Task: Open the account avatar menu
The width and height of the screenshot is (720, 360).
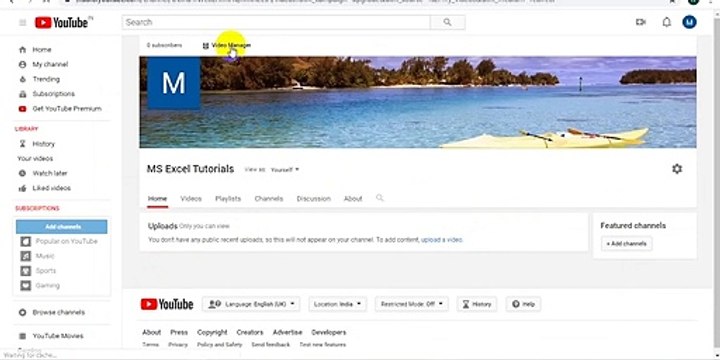Action: click(x=689, y=22)
